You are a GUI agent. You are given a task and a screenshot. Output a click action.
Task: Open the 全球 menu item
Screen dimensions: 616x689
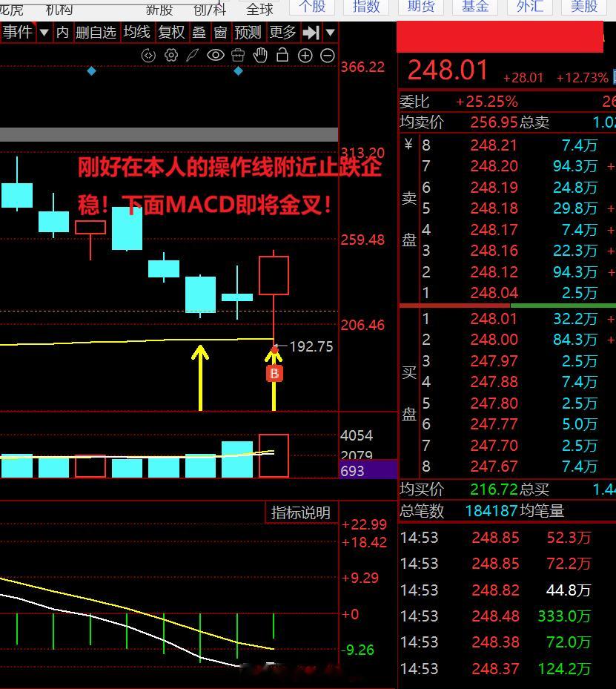tap(260, 9)
